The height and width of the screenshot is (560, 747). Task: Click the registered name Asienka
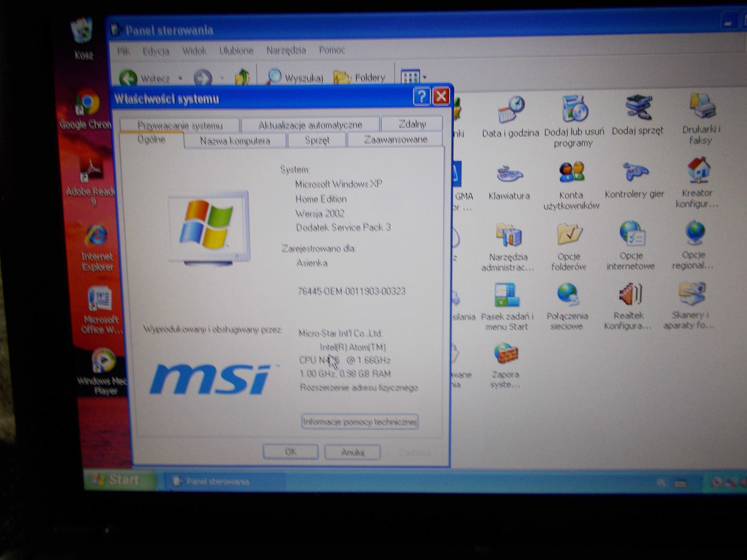pos(312,263)
